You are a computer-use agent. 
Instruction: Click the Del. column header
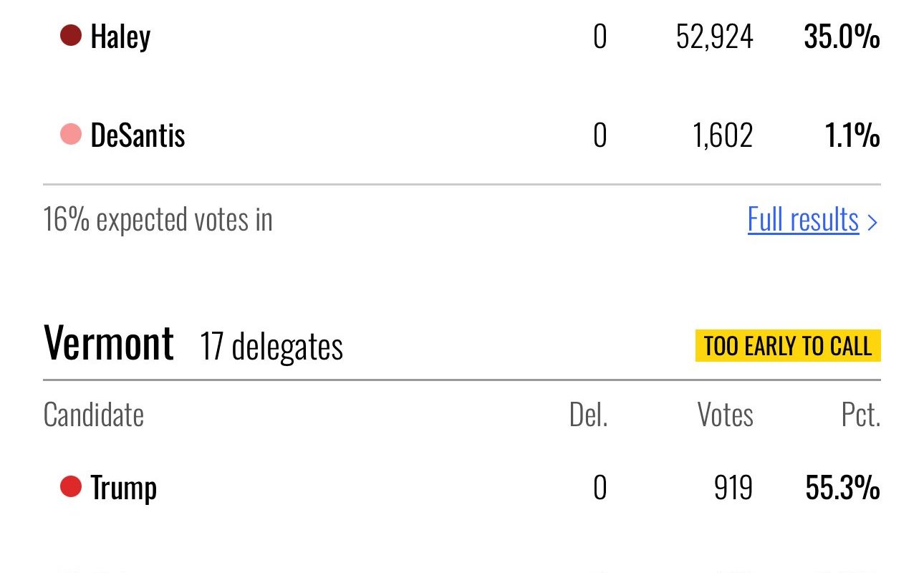588,415
